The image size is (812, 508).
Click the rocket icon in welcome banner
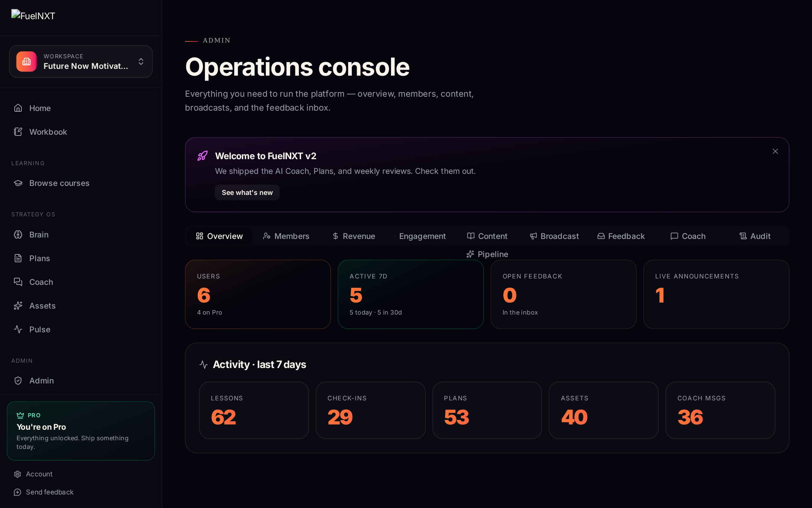(x=203, y=156)
